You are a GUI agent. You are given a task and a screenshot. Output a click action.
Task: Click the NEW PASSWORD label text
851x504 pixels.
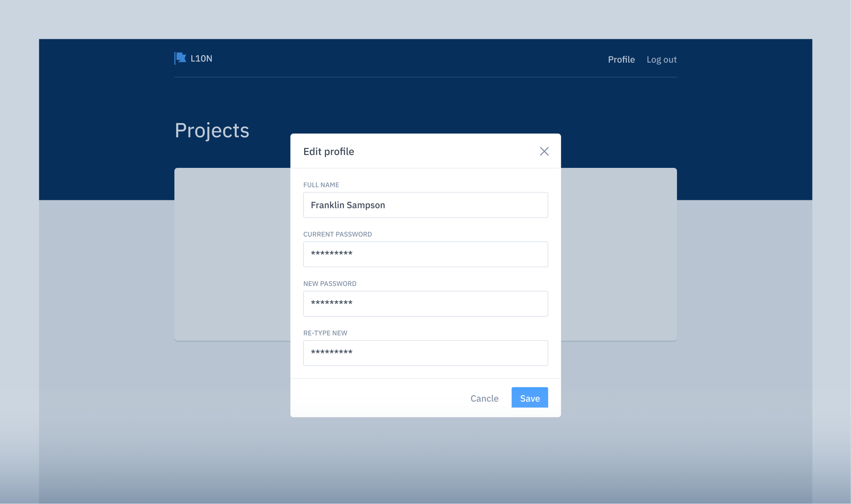coord(329,284)
